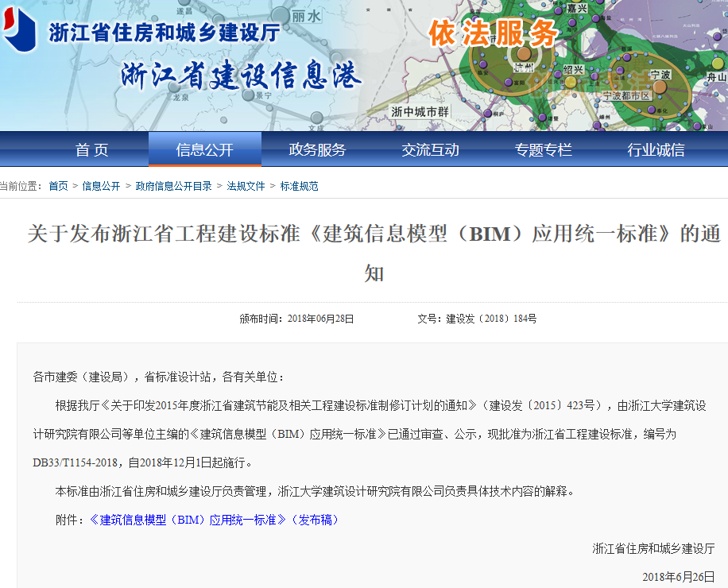
Task: Click the 绍兴 city label on banner map
Action: coord(573,71)
